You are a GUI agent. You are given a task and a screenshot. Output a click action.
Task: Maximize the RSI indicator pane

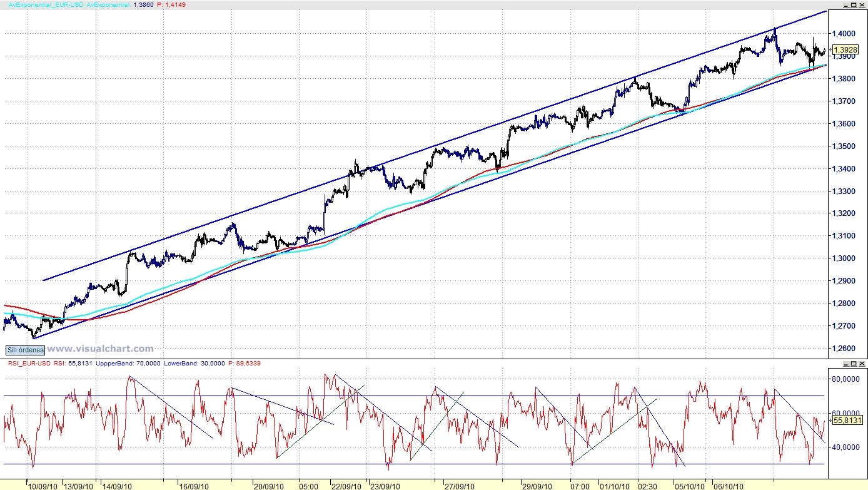853,363
